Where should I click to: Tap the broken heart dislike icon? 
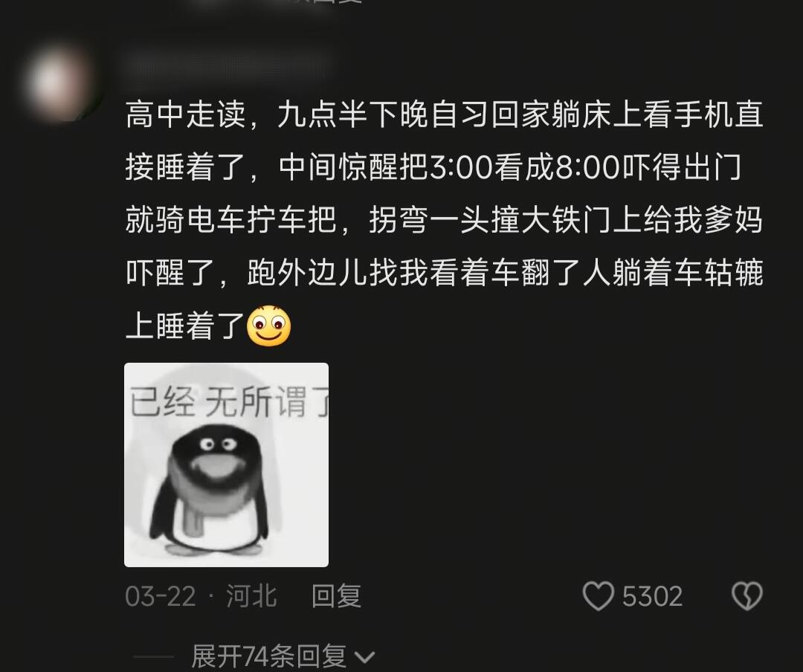(x=747, y=595)
